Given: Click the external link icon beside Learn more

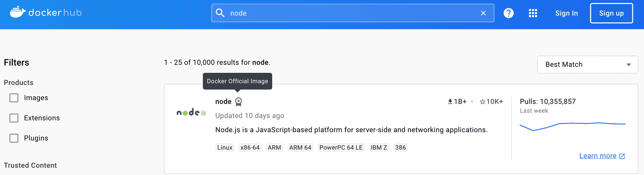Looking at the screenshot, I should click(622, 156).
